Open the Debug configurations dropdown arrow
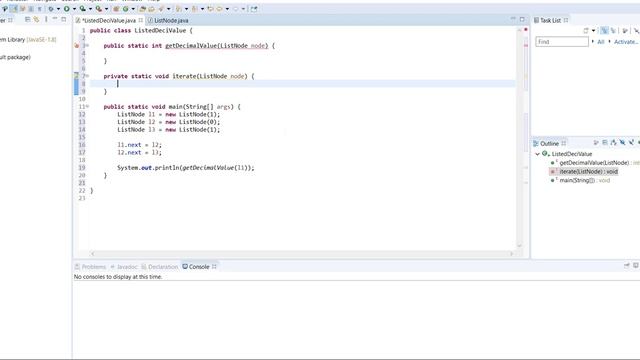This screenshot has height=360, width=640. pos(58,9)
